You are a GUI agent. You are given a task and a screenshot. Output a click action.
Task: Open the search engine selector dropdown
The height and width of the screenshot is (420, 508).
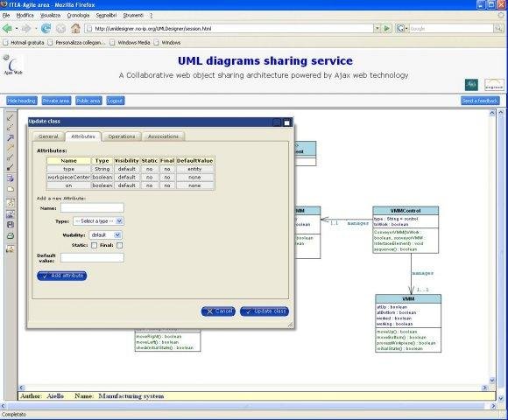click(402, 29)
